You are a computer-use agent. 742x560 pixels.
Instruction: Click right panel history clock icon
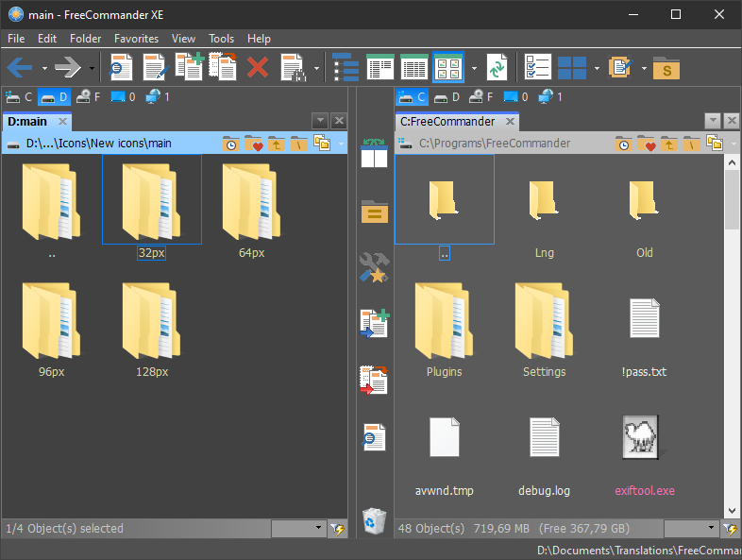(623, 143)
